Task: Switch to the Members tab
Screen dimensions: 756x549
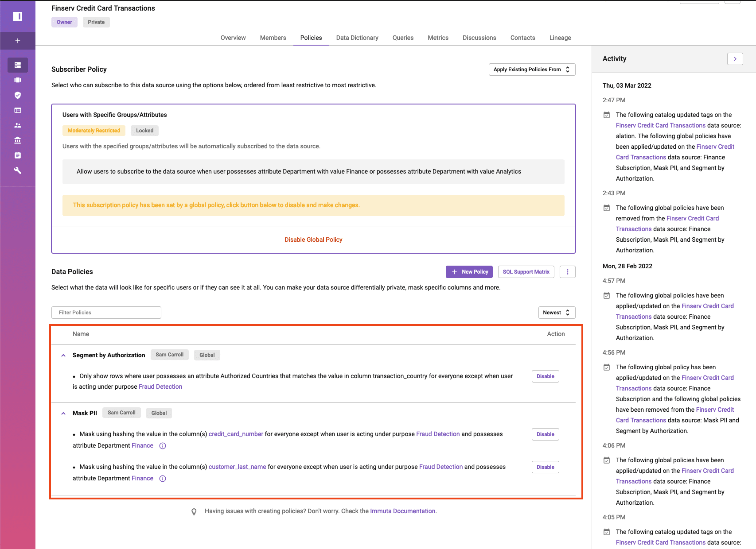Action: pos(273,38)
